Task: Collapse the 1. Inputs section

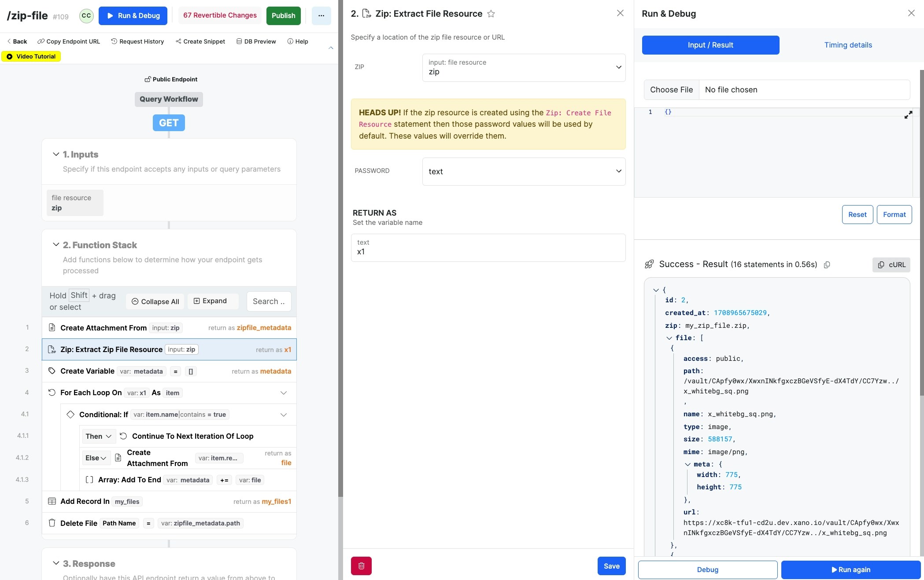Action: [56, 154]
